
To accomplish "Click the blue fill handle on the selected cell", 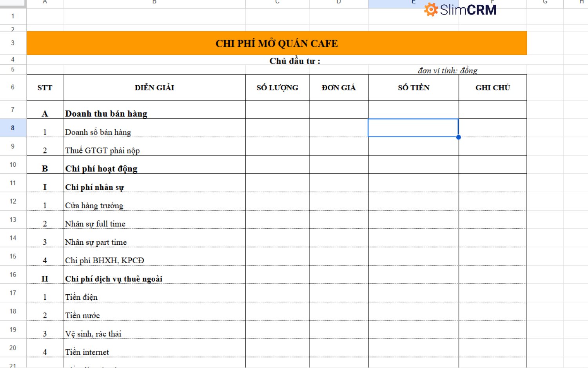I will (x=458, y=137).
